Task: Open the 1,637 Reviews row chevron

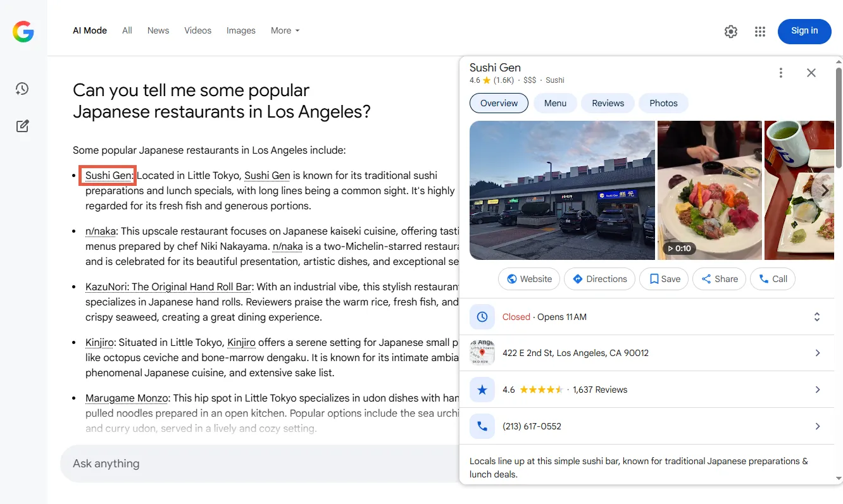Action: tap(818, 390)
